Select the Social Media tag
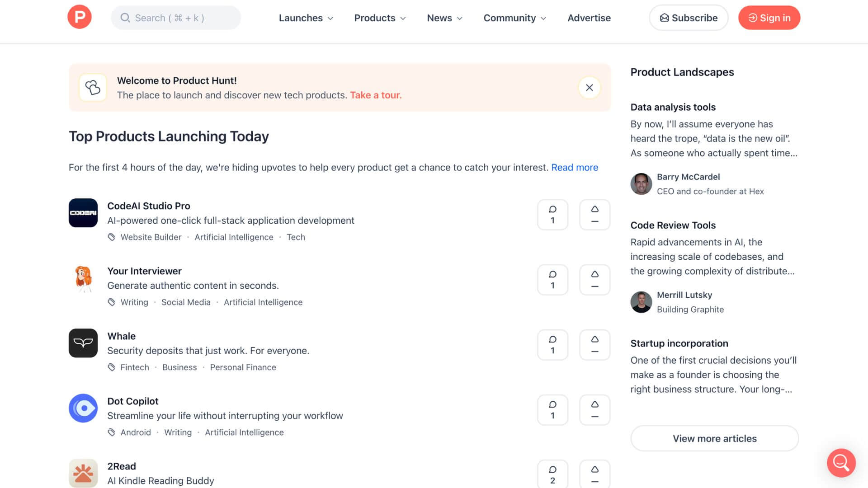Viewport: 868px width, 488px height. (x=186, y=302)
